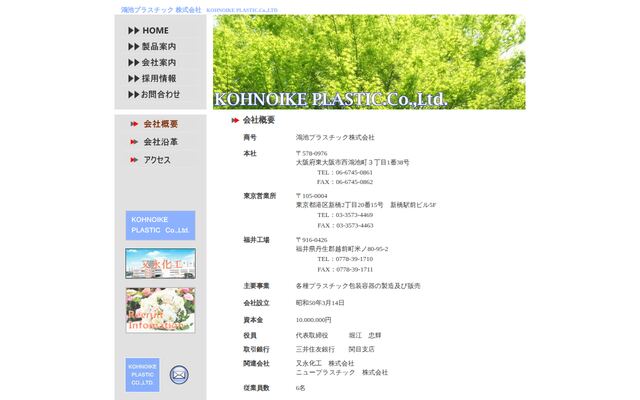Open お問合わせ contact page

coord(154,94)
